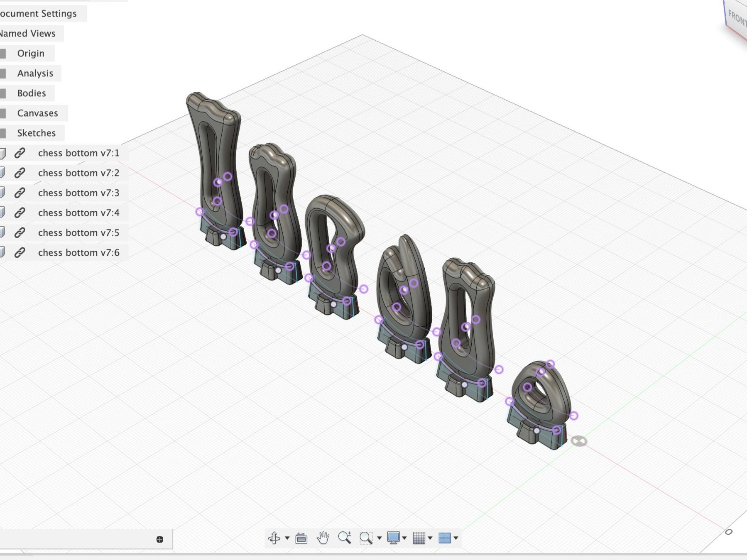Click link icon for chess bottom v7:1

pyautogui.click(x=20, y=153)
